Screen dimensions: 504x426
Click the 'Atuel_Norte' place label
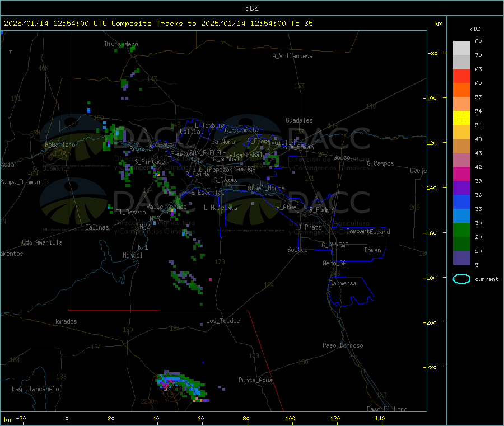click(266, 188)
